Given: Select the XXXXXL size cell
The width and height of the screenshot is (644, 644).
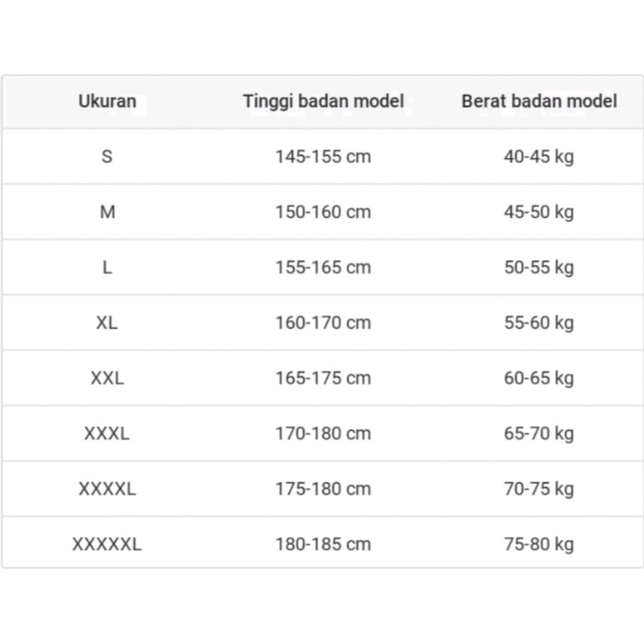Looking at the screenshot, I should pos(107,544).
